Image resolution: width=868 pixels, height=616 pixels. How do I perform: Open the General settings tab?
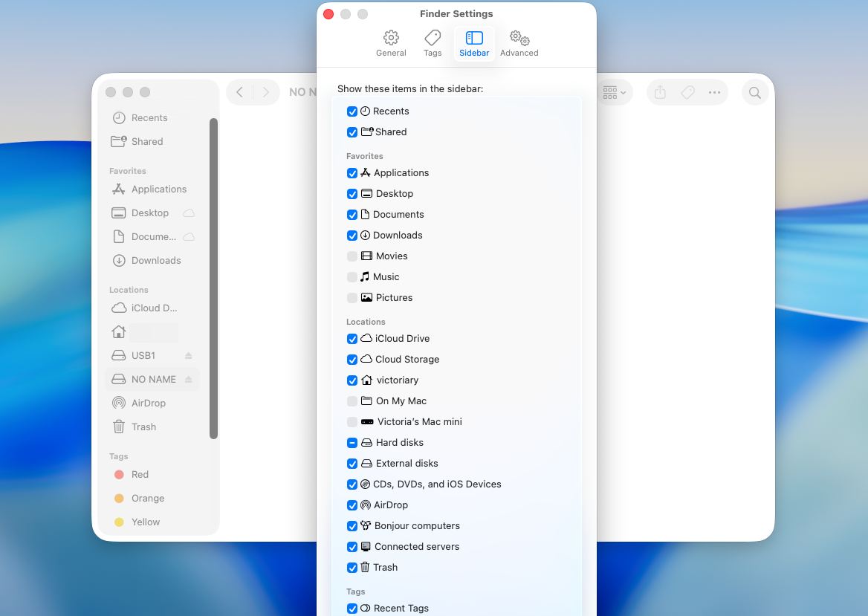click(391, 44)
